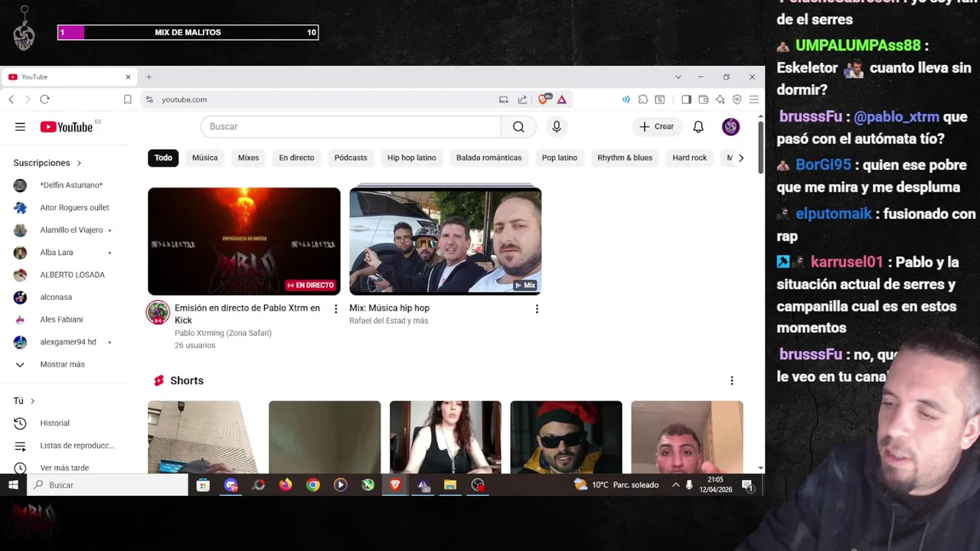Viewport: 980px width, 551px height.
Task: Show more category chips with right arrow
Action: click(740, 158)
